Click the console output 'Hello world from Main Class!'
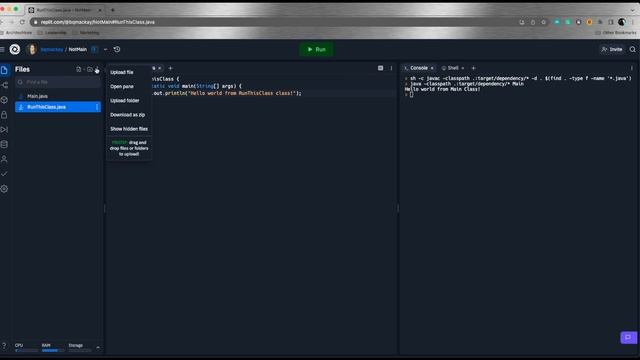This screenshot has height=360, width=640. pos(442,89)
